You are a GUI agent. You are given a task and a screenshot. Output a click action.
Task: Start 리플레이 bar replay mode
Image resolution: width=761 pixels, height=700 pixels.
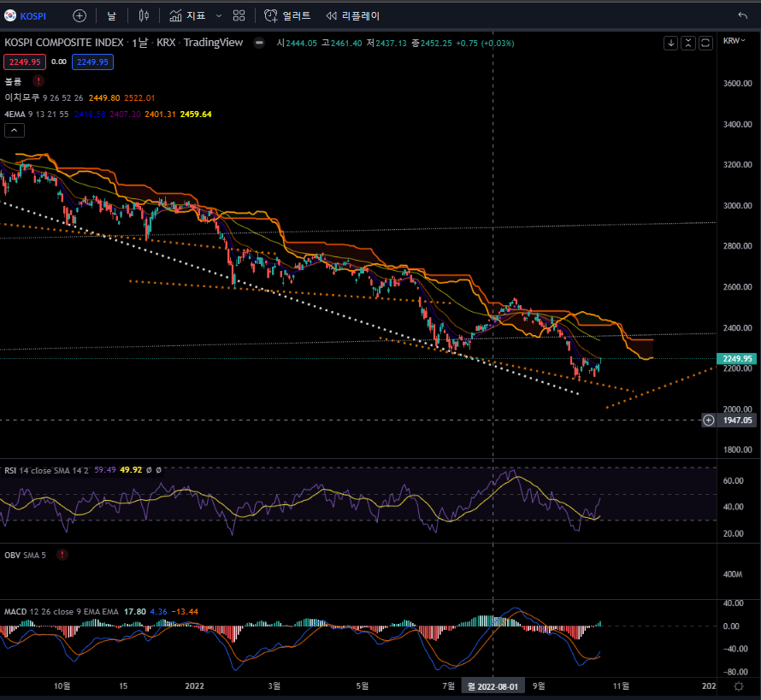(353, 16)
